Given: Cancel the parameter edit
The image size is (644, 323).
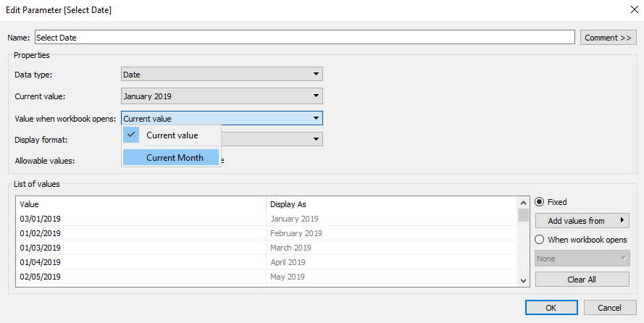Looking at the screenshot, I should (610, 307).
